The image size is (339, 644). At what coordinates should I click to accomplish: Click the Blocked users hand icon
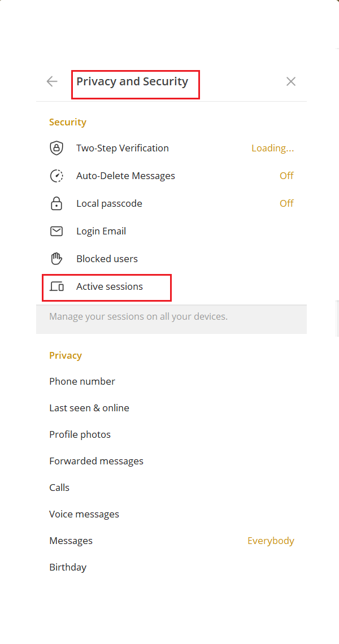[56, 259]
